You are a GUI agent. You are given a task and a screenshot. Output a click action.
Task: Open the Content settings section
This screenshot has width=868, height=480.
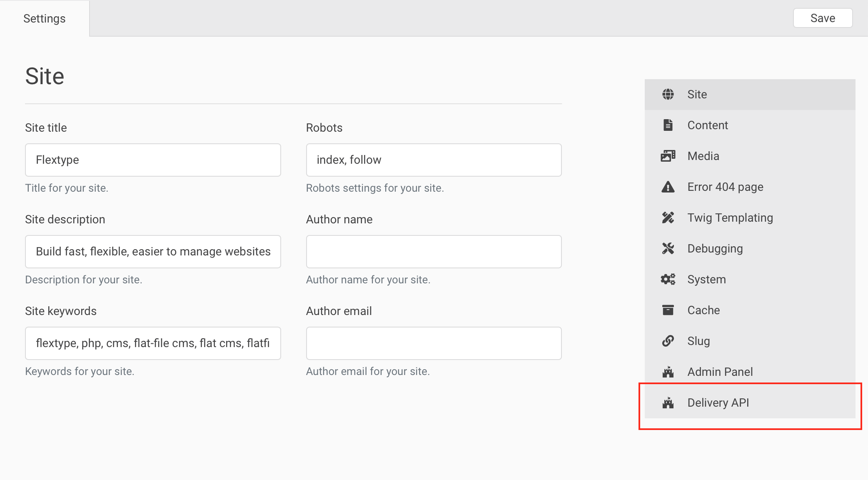coord(750,125)
